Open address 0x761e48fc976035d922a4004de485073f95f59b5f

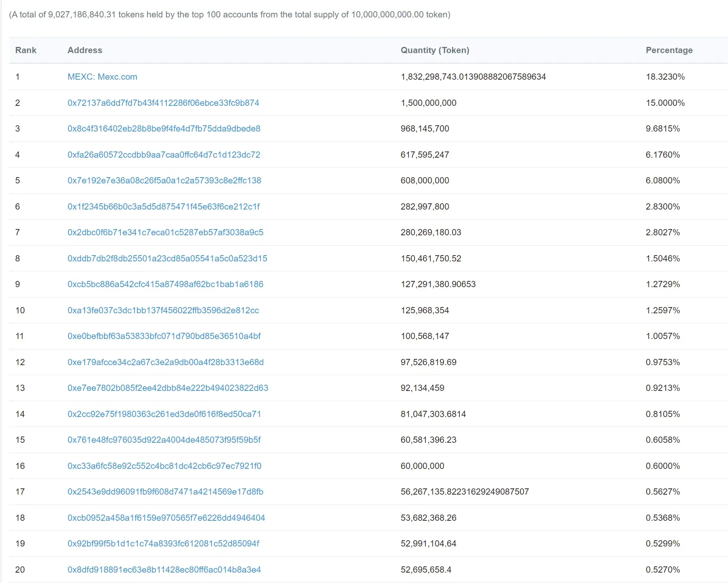pos(164,440)
